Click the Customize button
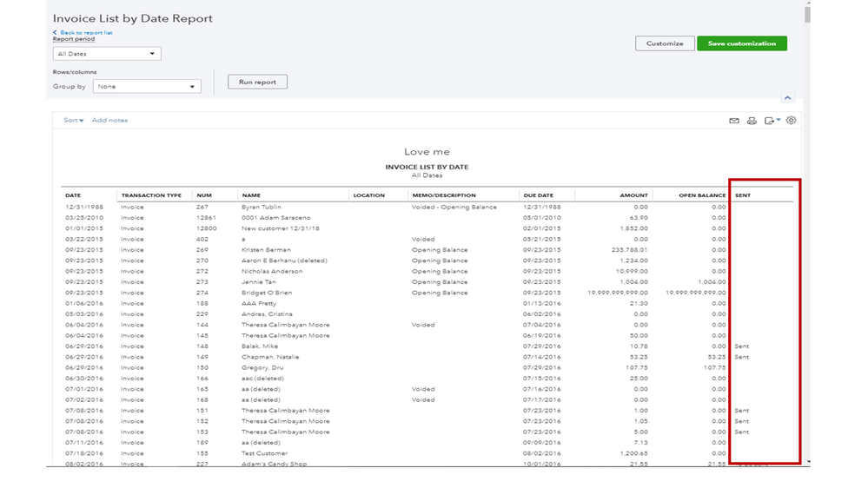 point(665,43)
